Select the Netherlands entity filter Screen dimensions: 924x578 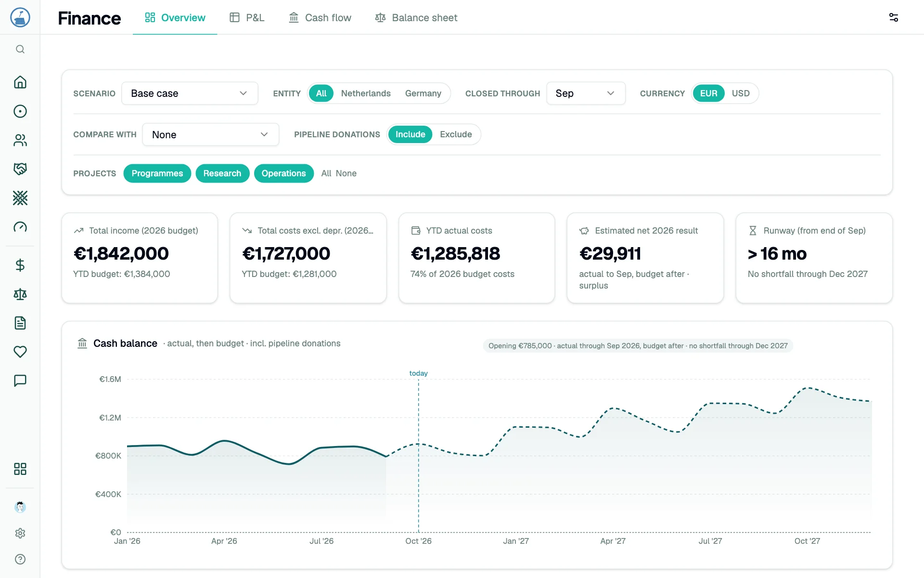366,93
